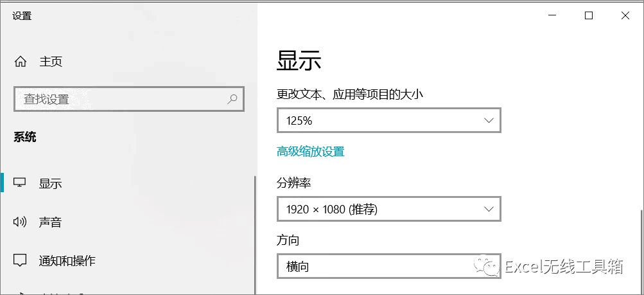
Task: Click the home icon beside 主页
Action: 20,62
